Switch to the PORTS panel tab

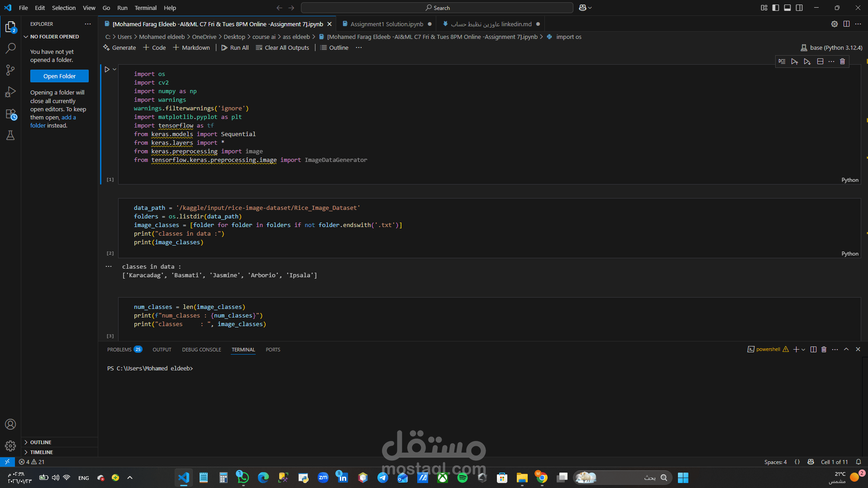273,350
